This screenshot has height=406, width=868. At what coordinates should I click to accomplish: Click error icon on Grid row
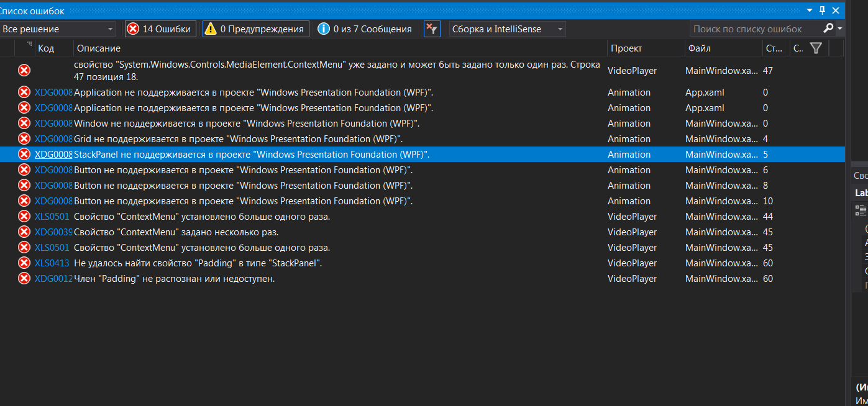coord(24,138)
